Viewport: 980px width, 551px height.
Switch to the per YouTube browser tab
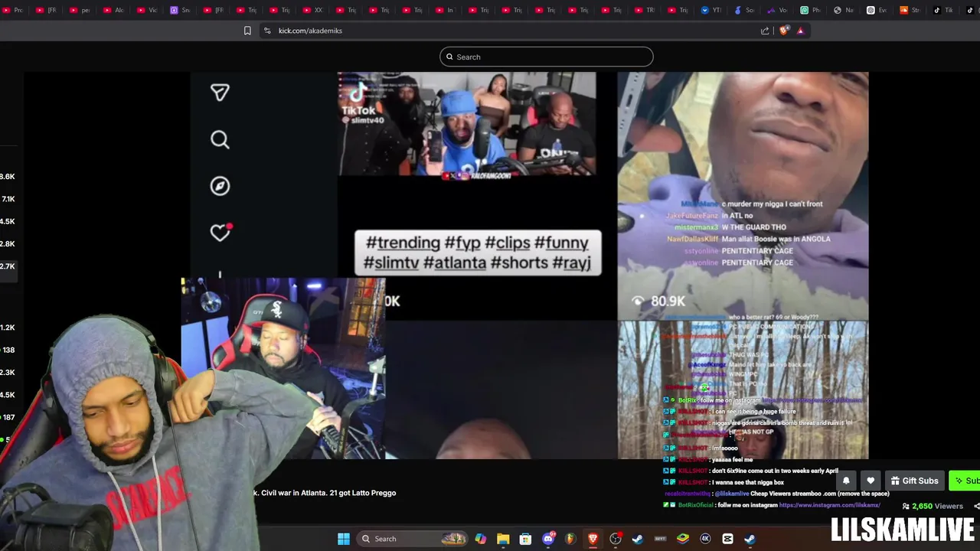click(80, 10)
